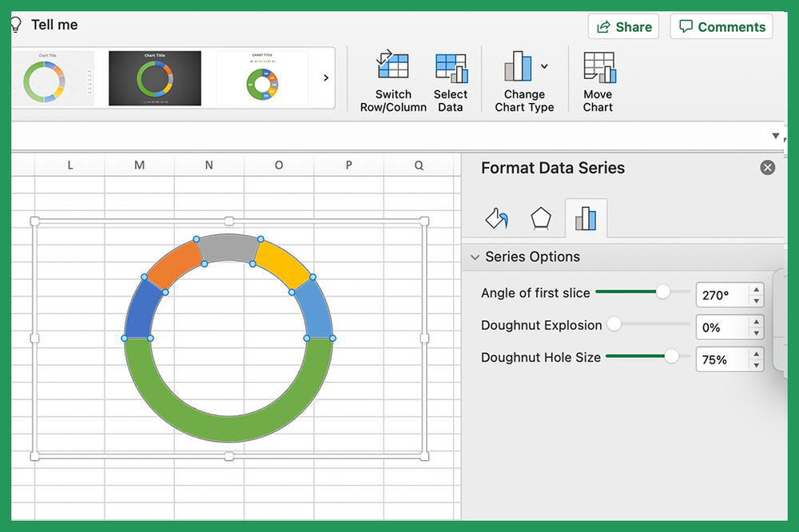
Task: Collapse the Series Options section
Action: point(475,257)
